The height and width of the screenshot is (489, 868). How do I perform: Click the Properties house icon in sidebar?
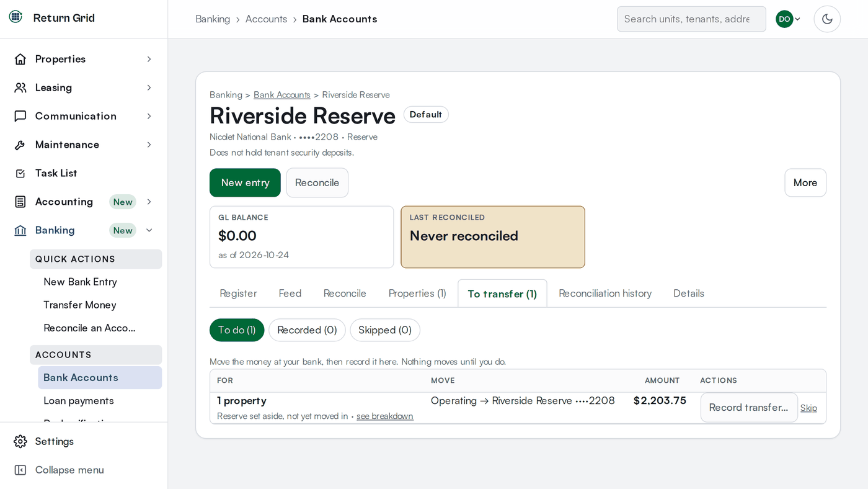pyautogui.click(x=20, y=59)
